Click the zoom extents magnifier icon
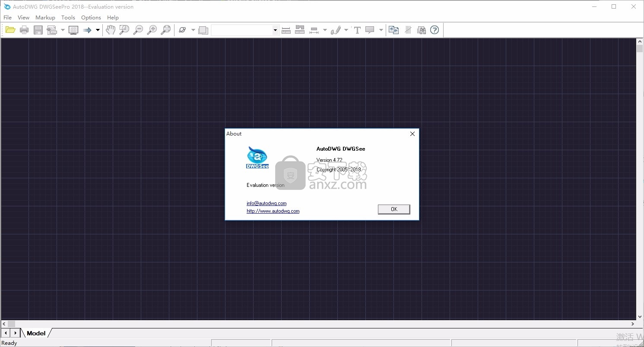The width and height of the screenshot is (644, 347). (166, 30)
